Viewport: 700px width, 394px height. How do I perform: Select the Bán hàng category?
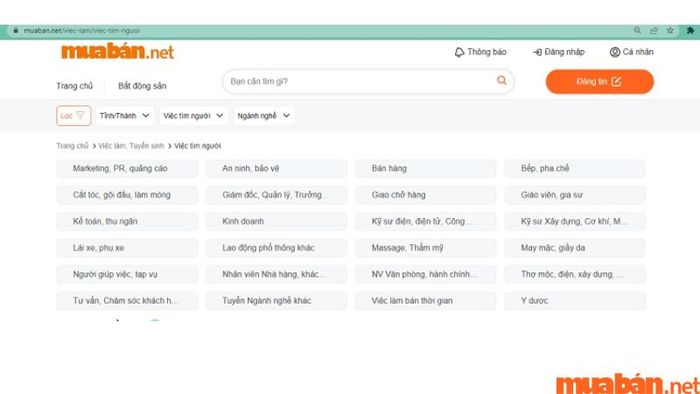[x=425, y=168]
